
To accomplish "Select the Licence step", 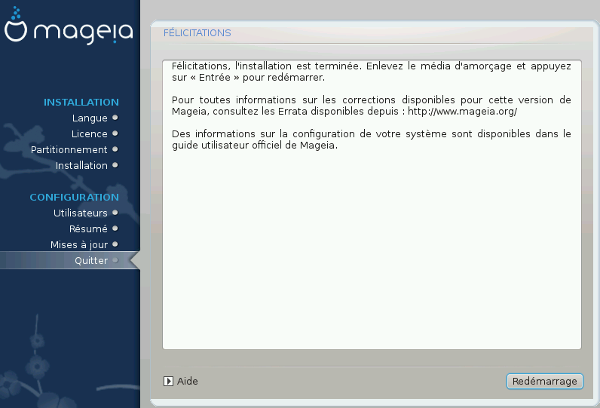I will pyautogui.click(x=89, y=134).
